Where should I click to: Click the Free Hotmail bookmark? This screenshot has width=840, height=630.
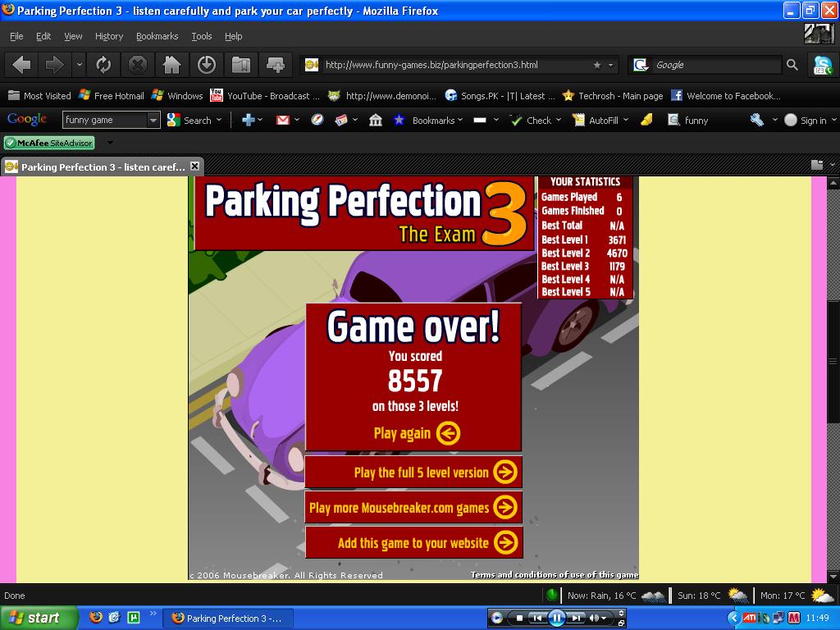111,96
